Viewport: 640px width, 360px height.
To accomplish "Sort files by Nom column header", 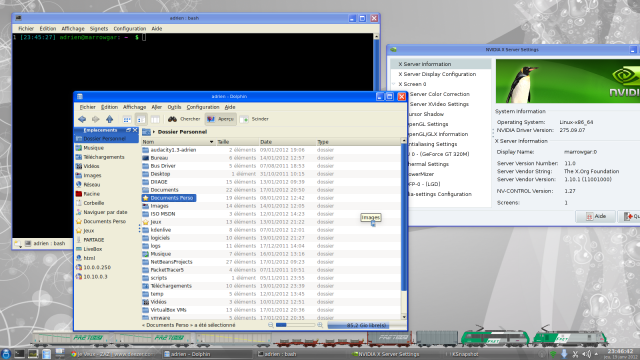I will (178, 142).
